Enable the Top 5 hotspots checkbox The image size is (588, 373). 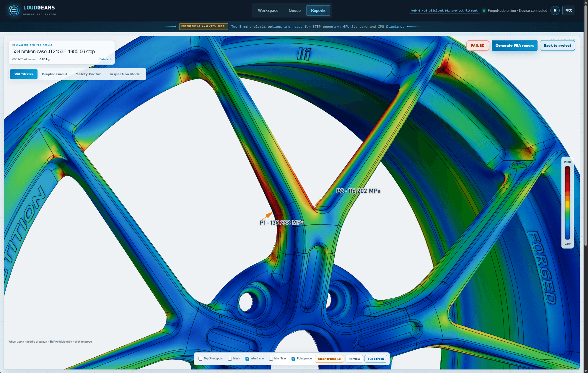(x=201, y=359)
